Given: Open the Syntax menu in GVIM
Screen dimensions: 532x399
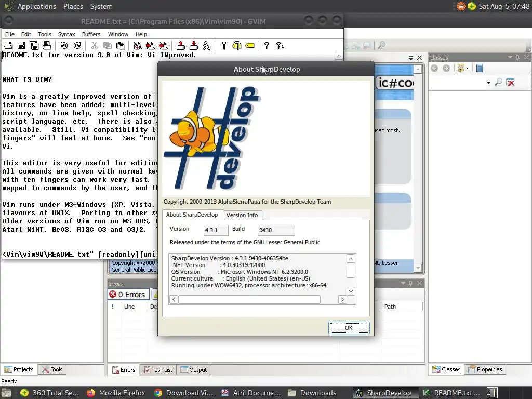Looking at the screenshot, I should click(x=66, y=34).
